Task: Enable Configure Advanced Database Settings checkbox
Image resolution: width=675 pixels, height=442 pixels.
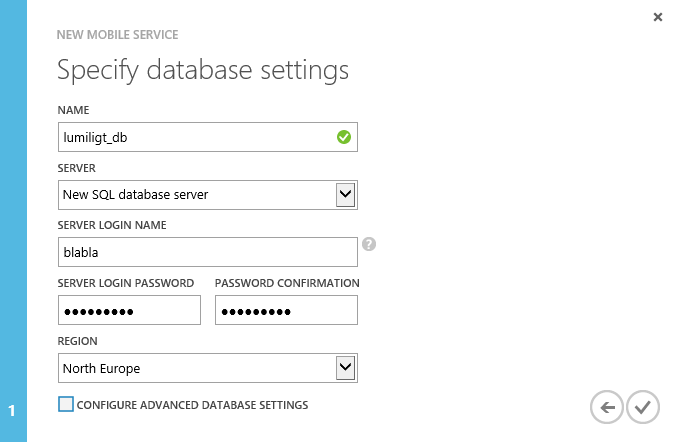Action: pyautogui.click(x=66, y=405)
